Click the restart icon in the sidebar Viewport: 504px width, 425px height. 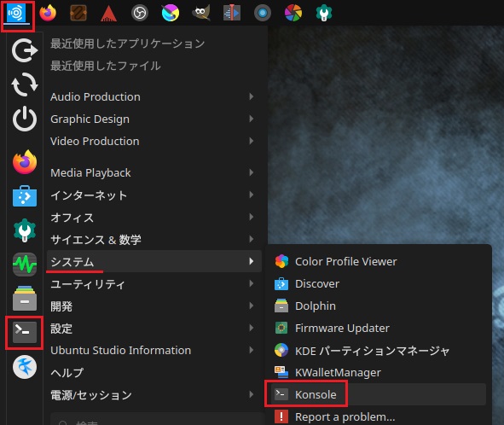[25, 84]
